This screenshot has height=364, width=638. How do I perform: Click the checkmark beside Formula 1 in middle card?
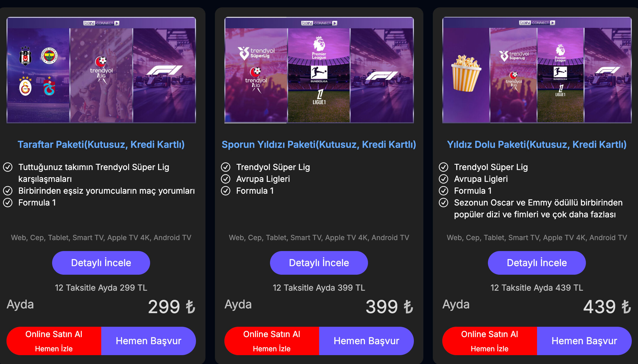[x=226, y=191]
